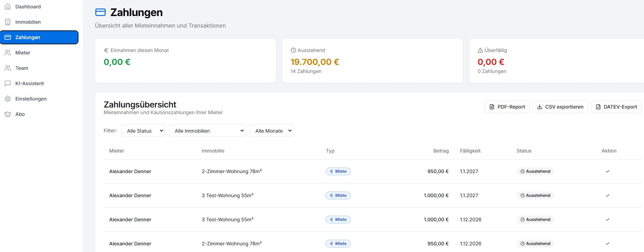Click the document icon on PDF-Report
Screen dimensions: 644x252
tap(492, 107)
